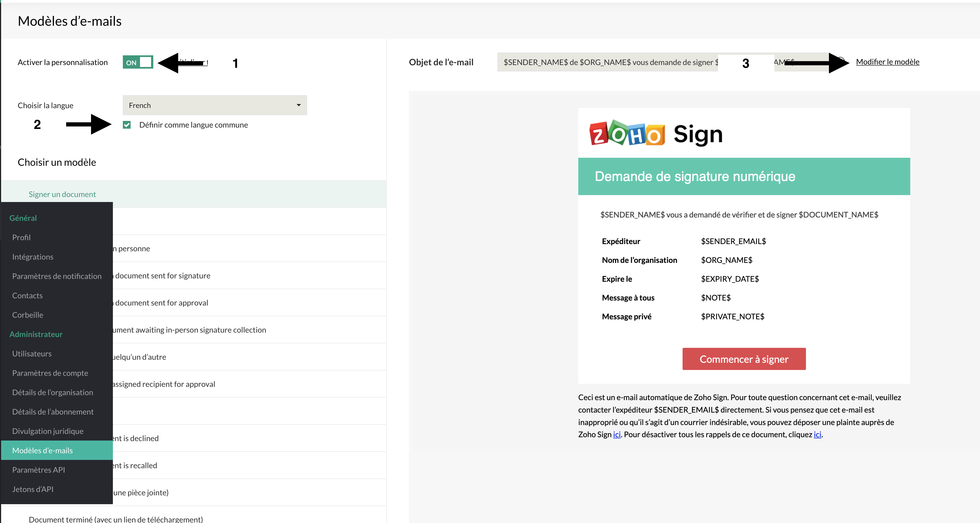Click the Zoho Sign logo in preview
The height and width of the screenshot is (523, 980).
656,133
